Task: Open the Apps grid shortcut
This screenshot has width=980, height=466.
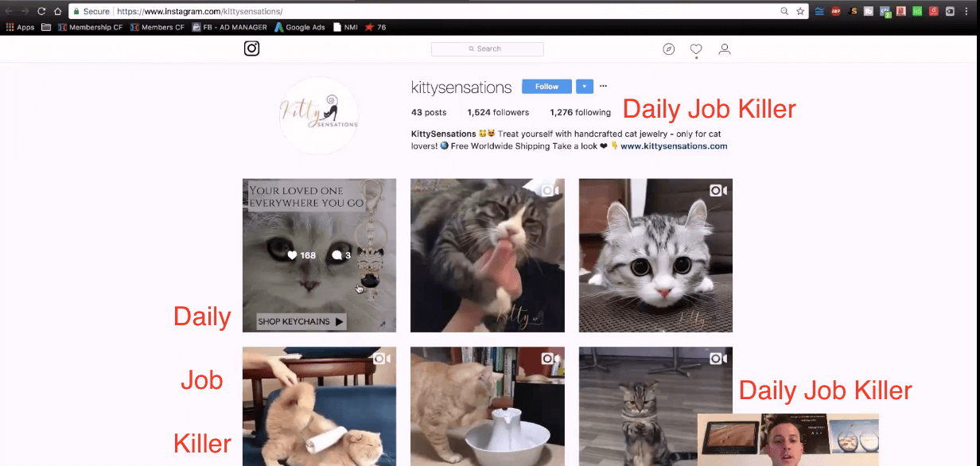Action: pyautogui.click(x=21, y=27)
